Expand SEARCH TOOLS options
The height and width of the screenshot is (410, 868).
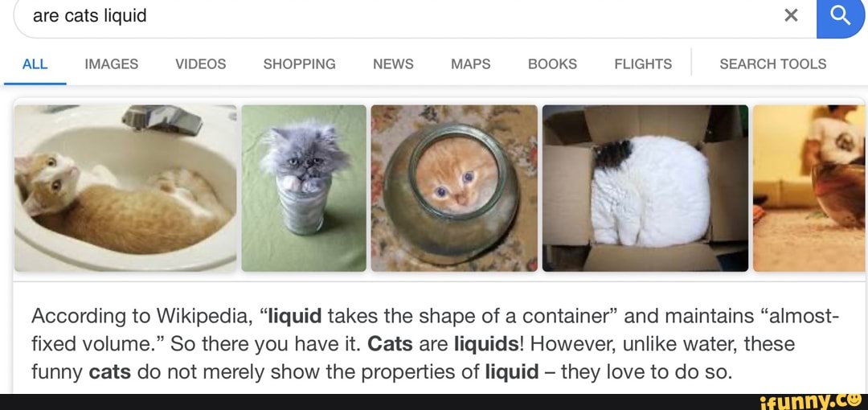[773, 64]
